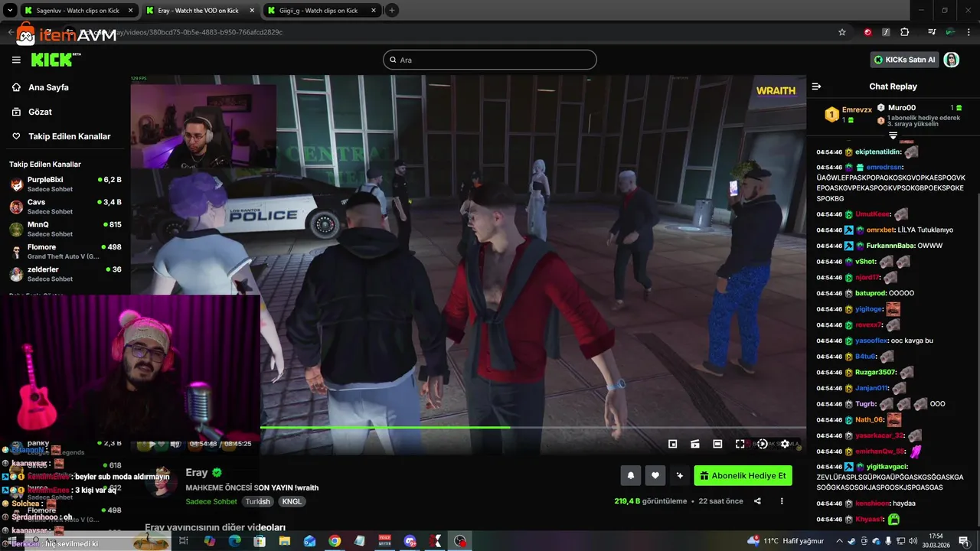Enter fullscreen video mode
The image size is (980, 551).
point(740,444)
